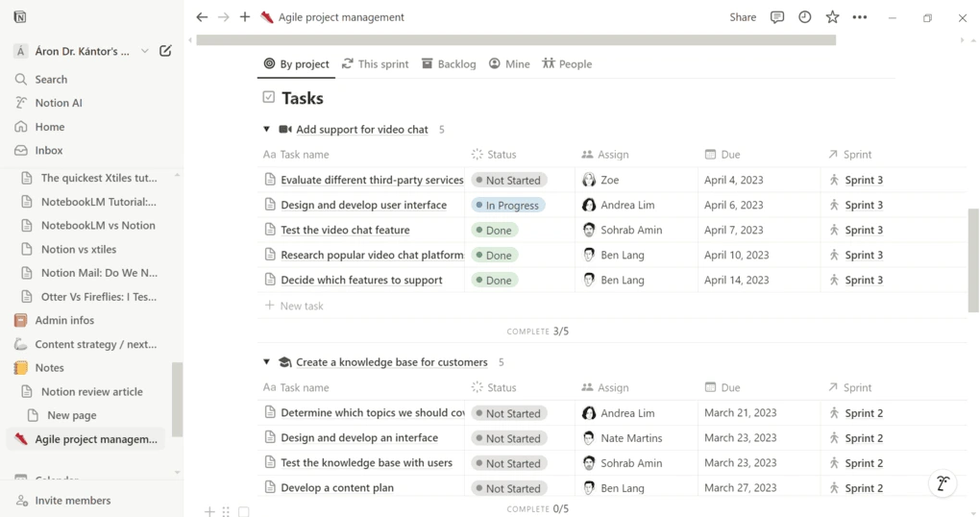
Task: Change status of Develop a content plan
Action: (509, 488)
